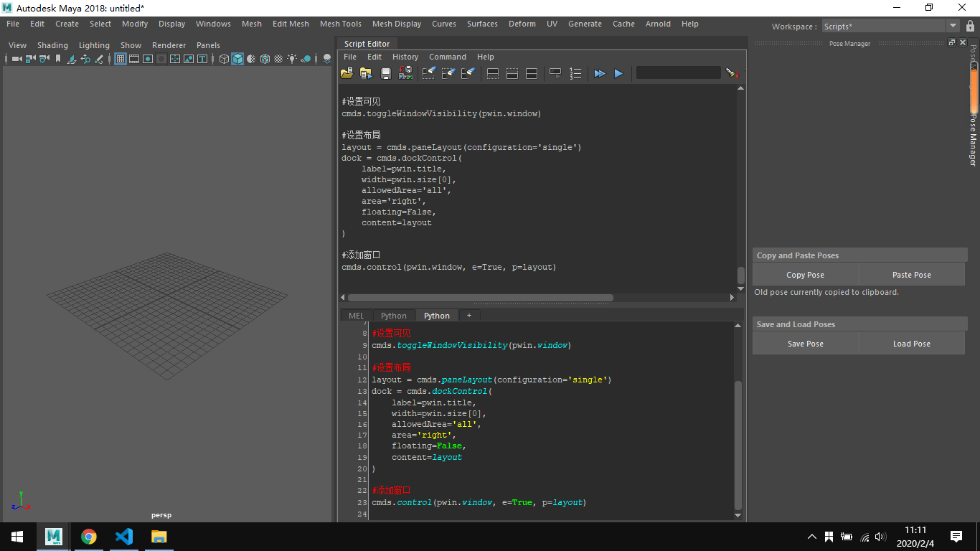Click the input pane vertical scrollbar
This screenshot has width=980, height=551.
coord(738,445)
